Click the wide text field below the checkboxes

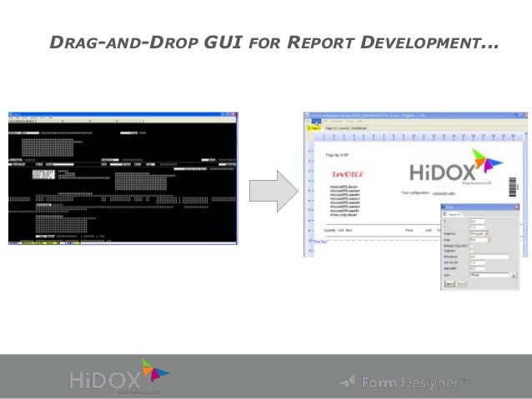489,257
